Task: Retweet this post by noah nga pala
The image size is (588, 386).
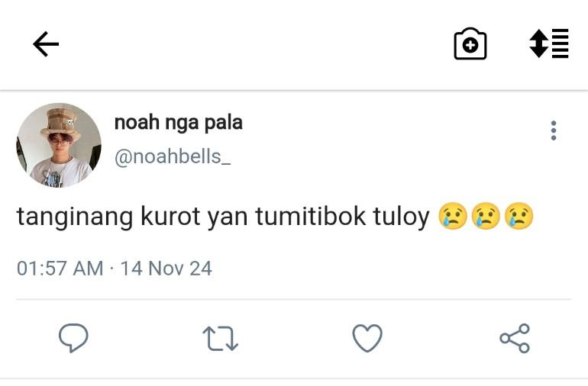Action: 221,338
